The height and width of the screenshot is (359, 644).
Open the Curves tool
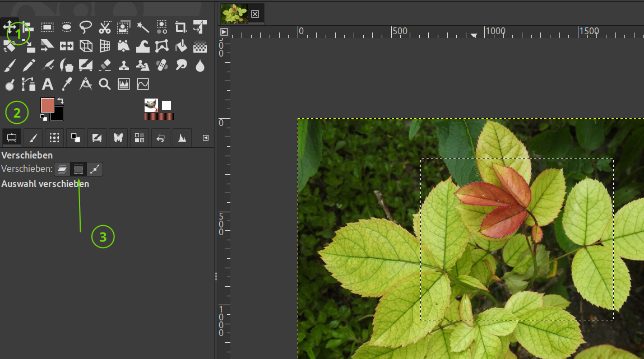[143, 85]
